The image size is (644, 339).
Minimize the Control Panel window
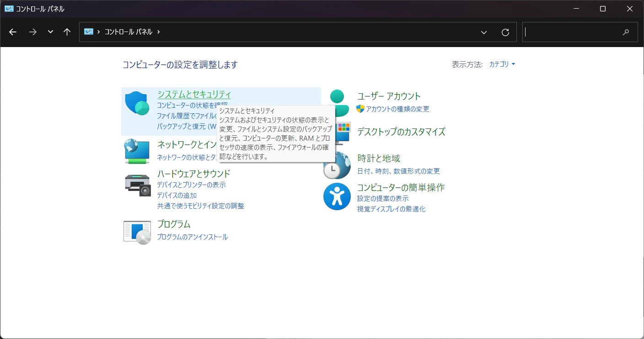coord(576,9)
